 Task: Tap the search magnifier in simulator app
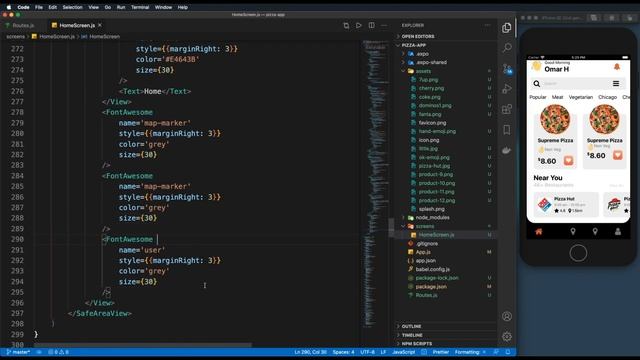point(537,84)
